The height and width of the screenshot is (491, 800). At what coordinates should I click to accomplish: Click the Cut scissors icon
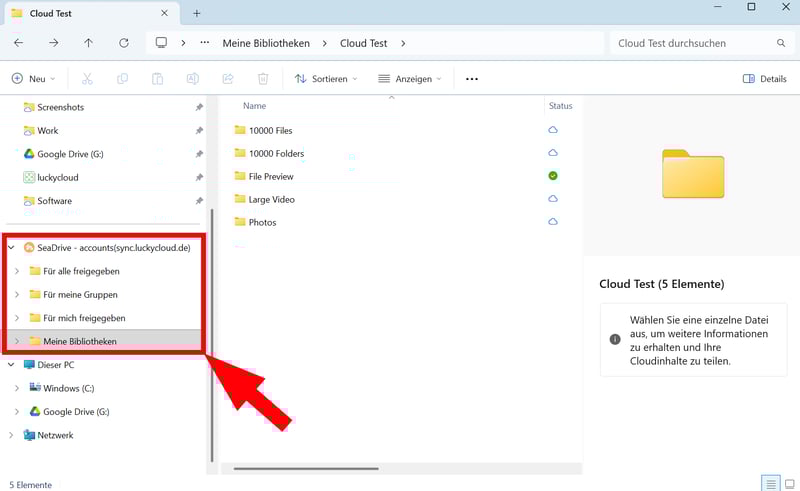click(87, 79)
